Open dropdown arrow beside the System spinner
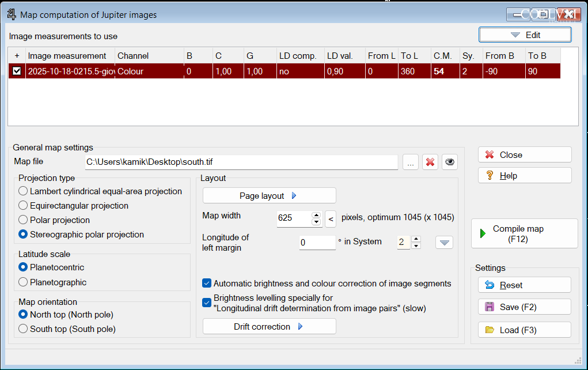This screenshot has height=370, width=588. coord(444,243)
